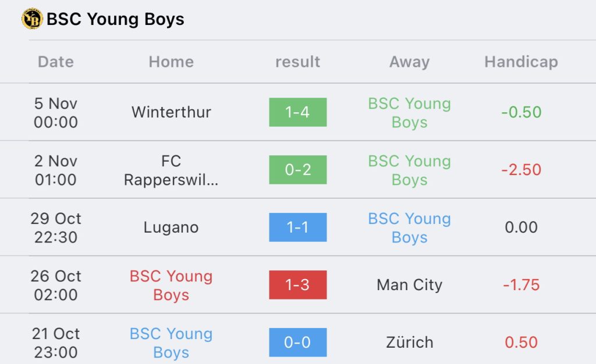The image size is (596, 364).
Task: Open the BSC Young Boys team title
Action: 115,19
